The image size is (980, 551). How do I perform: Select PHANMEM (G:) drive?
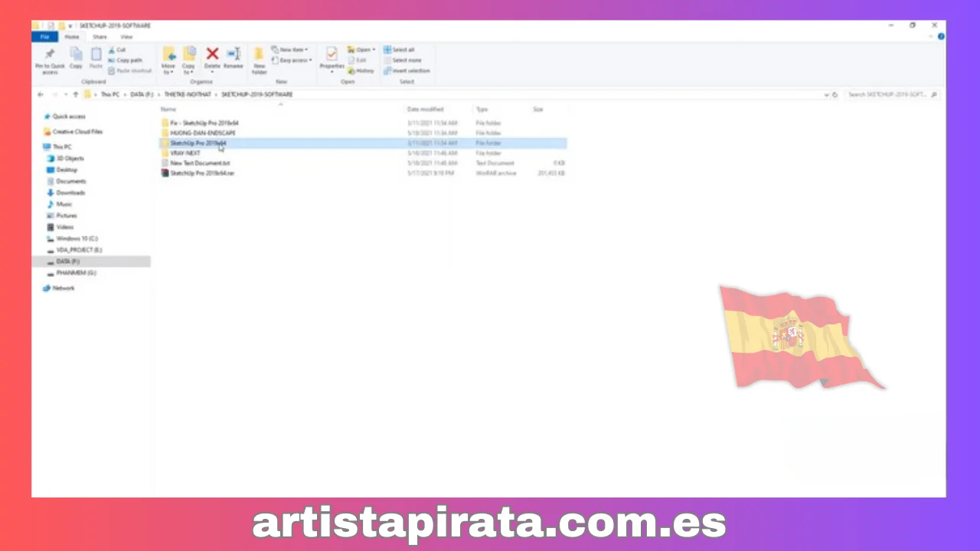[71, 272]
